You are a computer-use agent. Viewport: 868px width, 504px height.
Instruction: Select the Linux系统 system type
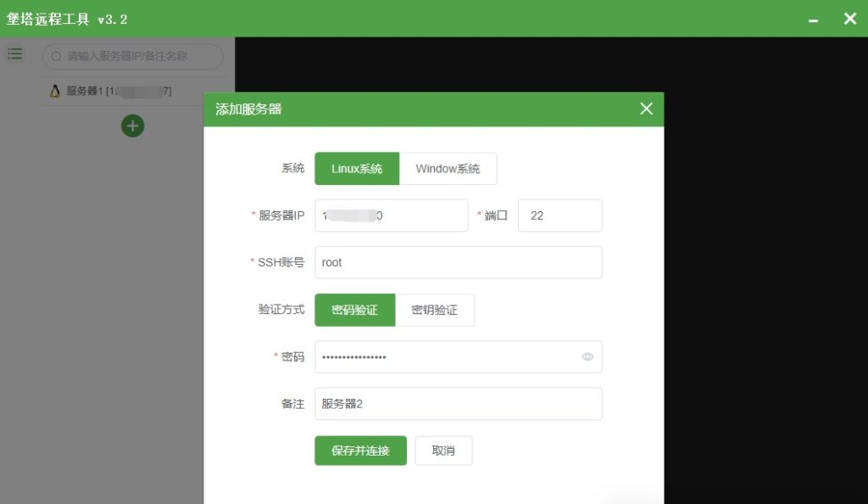tap(357, 168)
